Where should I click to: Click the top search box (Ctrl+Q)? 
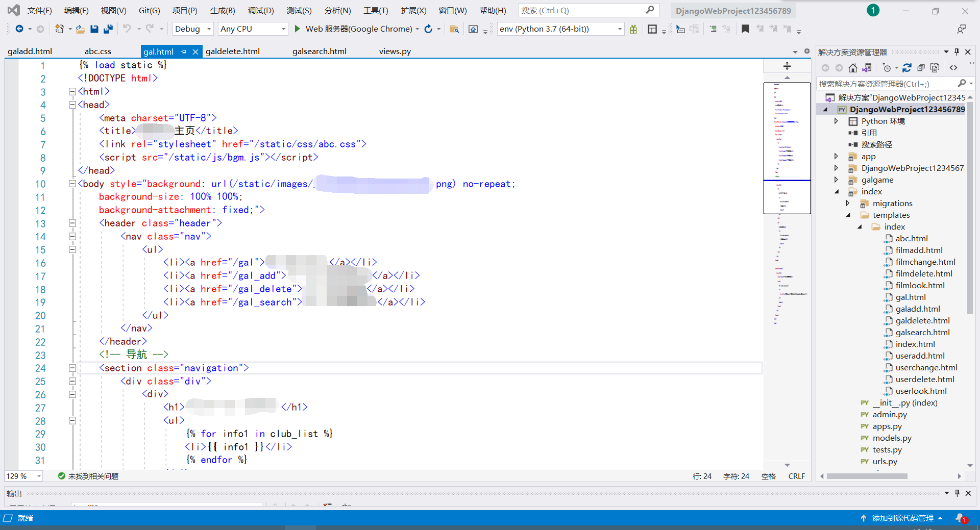tap(588, 10)
